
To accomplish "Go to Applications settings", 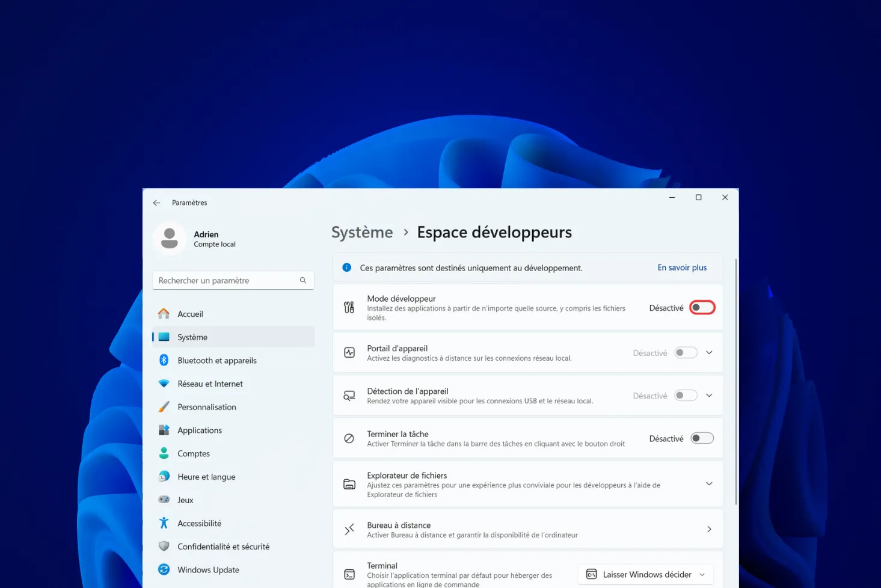I will coord(233,430).
